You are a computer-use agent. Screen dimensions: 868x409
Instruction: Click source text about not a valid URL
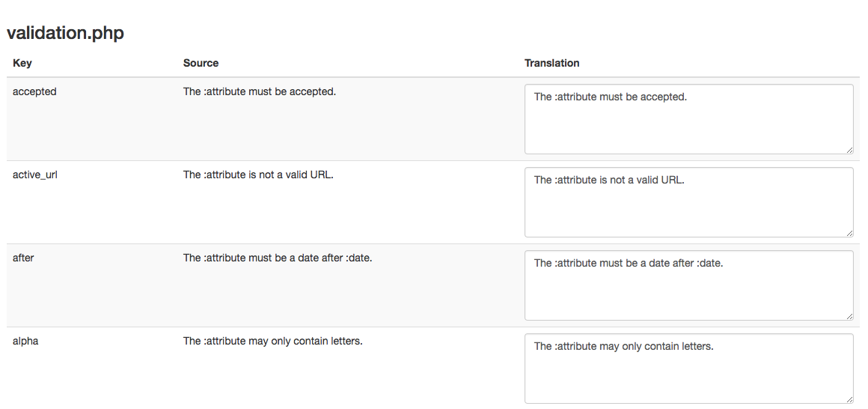click(x=258, y=175)
